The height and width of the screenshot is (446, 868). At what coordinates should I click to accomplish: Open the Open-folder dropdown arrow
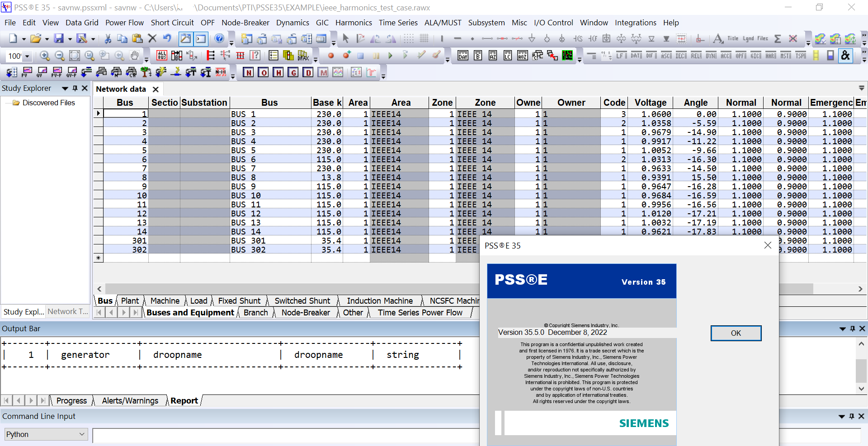46,39
